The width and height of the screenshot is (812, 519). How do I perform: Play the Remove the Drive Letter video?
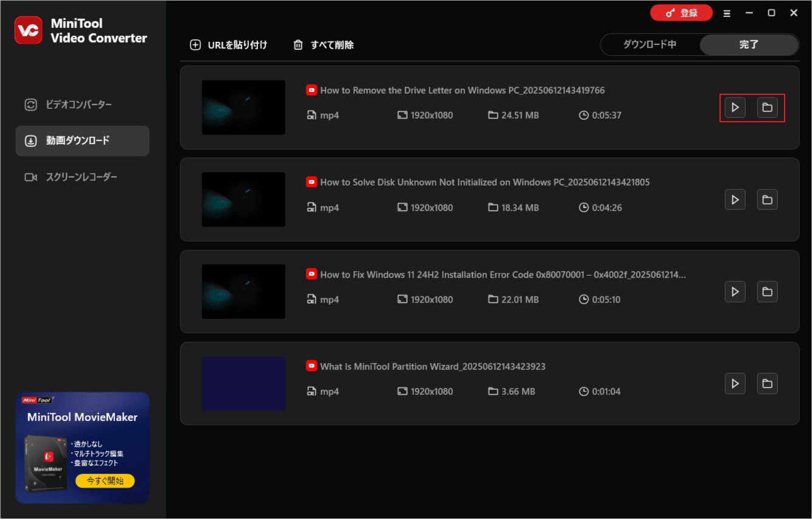pos(735,108)
